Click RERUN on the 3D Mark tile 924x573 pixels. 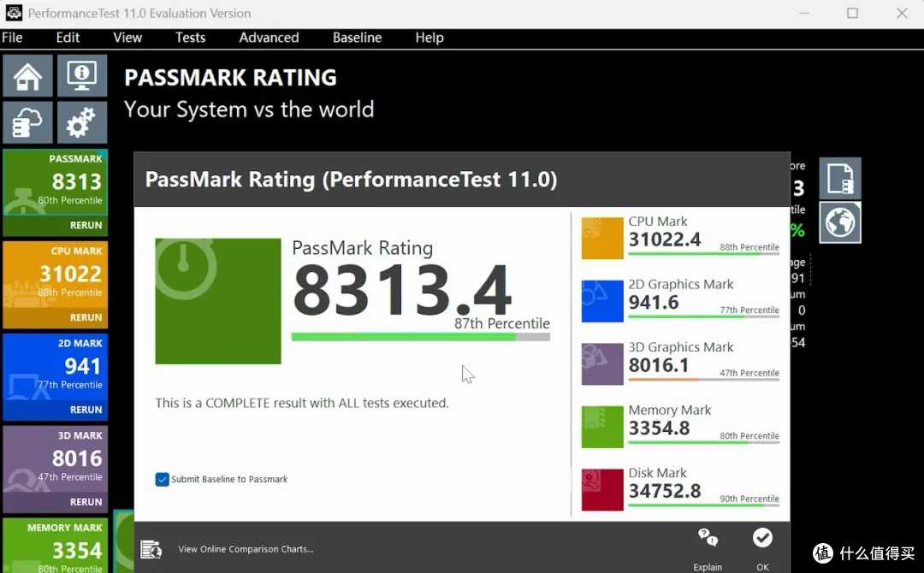coord(86,502)
